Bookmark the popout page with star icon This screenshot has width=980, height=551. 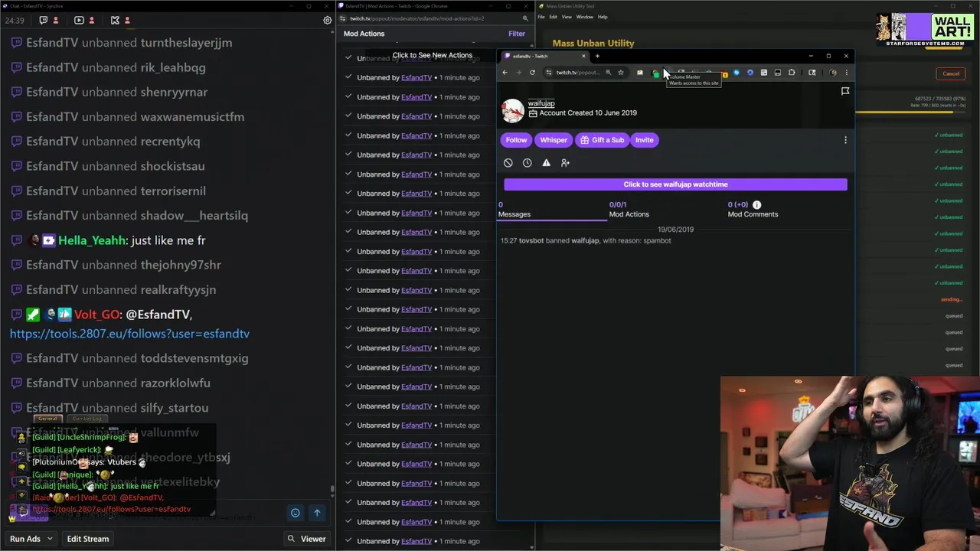(621, 73)
